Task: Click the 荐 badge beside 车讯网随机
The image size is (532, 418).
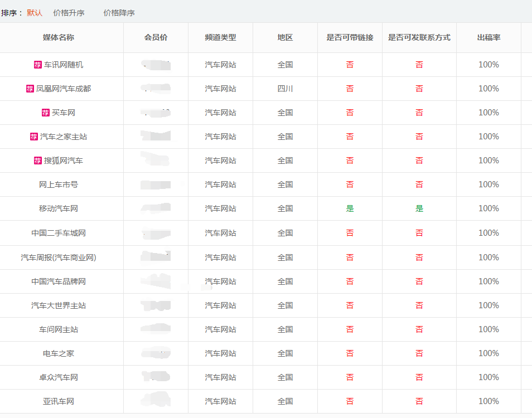Action: [37, 65]
